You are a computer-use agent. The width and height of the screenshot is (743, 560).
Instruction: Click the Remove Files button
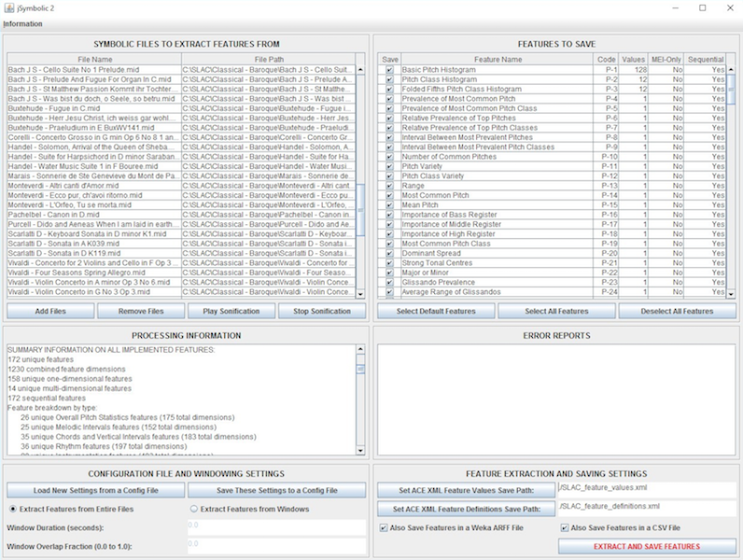(x=141, y=312)
